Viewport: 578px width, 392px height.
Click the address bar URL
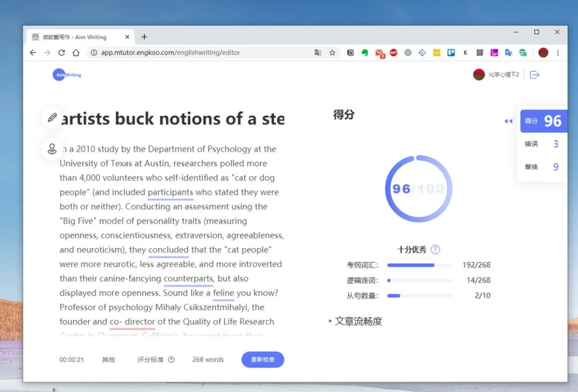click(171, 53)
